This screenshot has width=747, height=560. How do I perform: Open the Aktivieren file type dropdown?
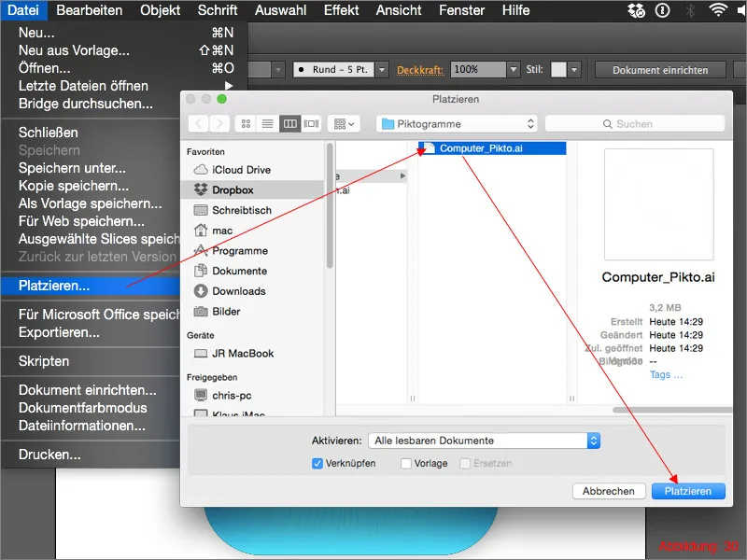[x=484, y=441]
